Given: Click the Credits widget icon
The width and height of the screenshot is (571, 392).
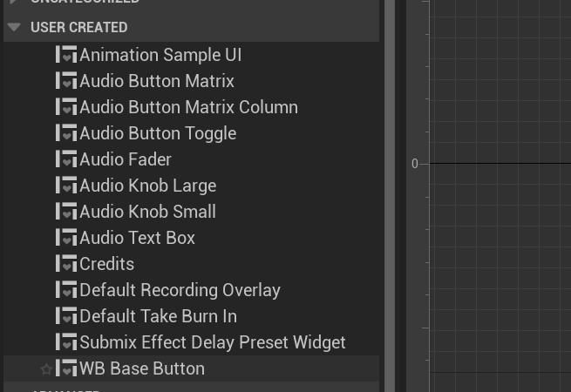Looking at the screenshot, I should click(66, 264).
